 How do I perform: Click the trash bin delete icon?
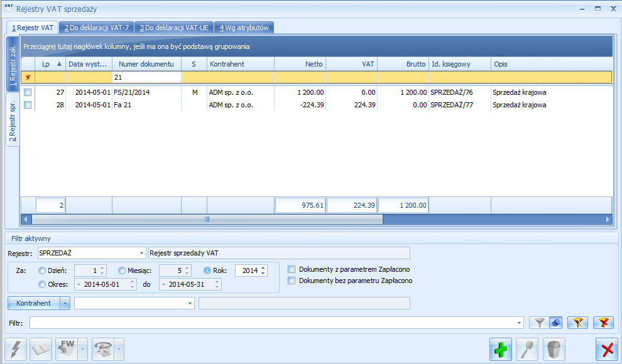pos(554,350)
